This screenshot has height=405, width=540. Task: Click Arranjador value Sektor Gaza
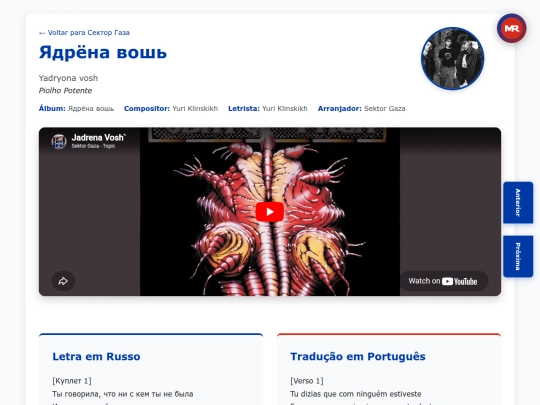point(384,108)
